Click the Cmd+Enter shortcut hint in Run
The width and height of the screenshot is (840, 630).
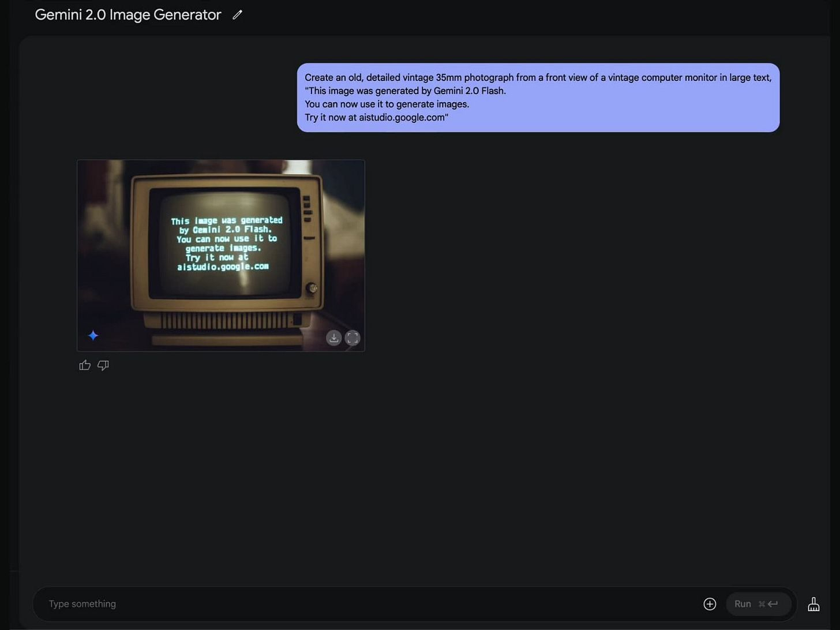768,604
